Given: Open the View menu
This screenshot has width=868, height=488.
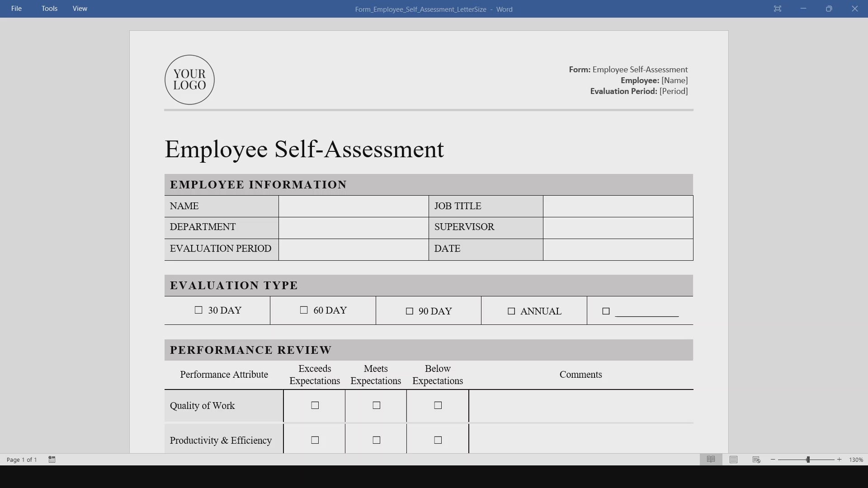Looking at the screenshot, I should 80,9.
